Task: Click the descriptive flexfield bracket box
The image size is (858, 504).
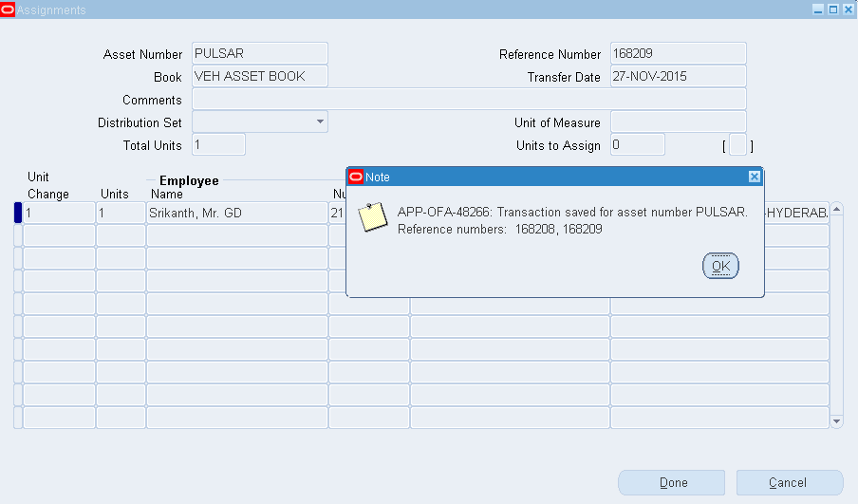Action: 737,146
